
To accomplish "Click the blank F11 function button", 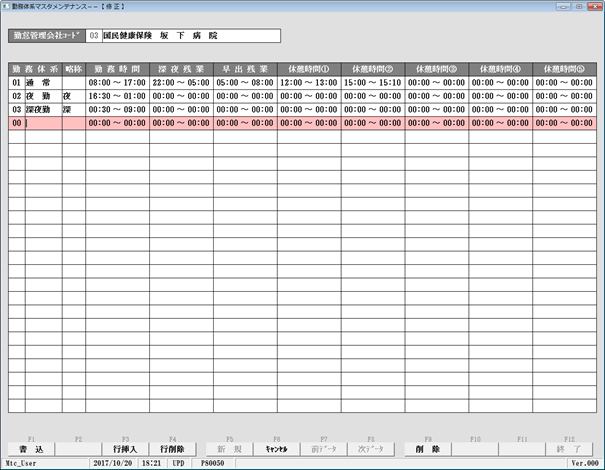I will pyautogui.click(x=522, y=449).
